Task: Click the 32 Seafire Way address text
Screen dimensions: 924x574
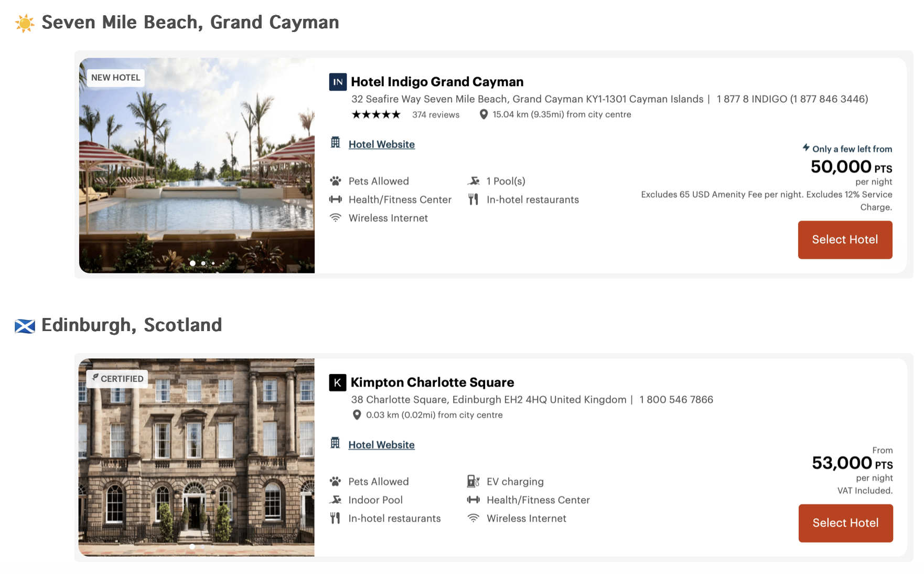Action: pyautogui.click(x=528, y=99)
